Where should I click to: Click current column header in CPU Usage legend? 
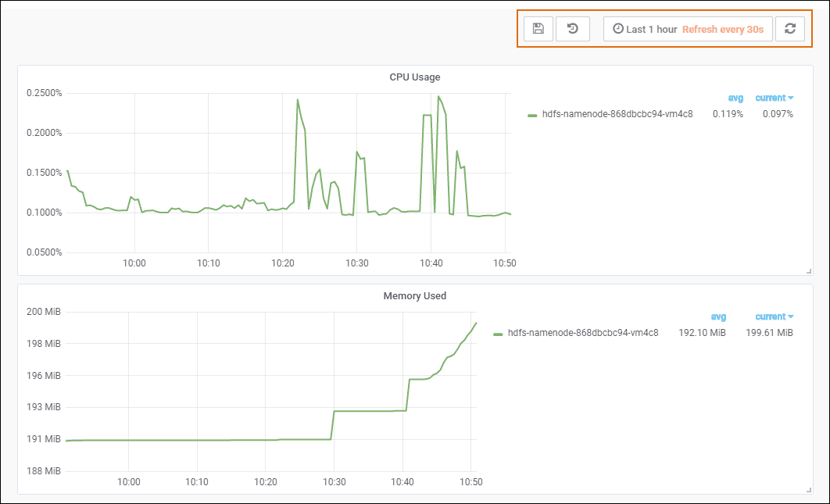pos(774,98)
